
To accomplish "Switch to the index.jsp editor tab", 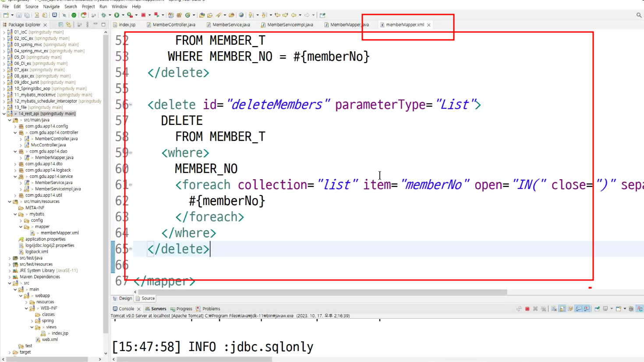I will pyautogui.click(x=124, y=25).
